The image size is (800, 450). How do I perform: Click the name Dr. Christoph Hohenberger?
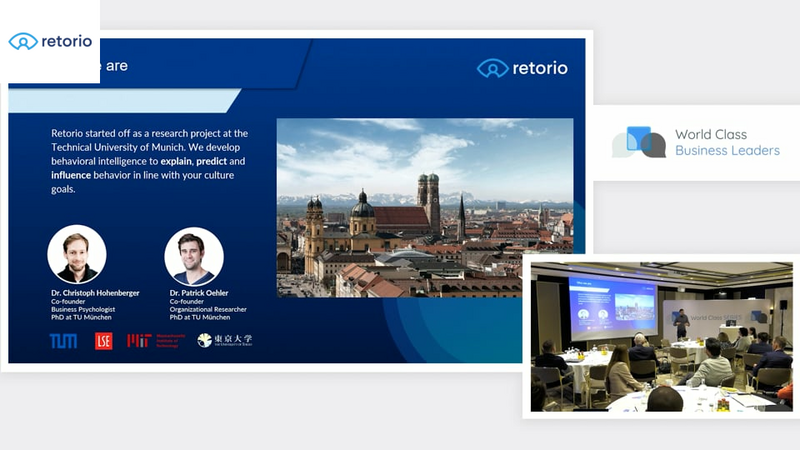[95, 293]
